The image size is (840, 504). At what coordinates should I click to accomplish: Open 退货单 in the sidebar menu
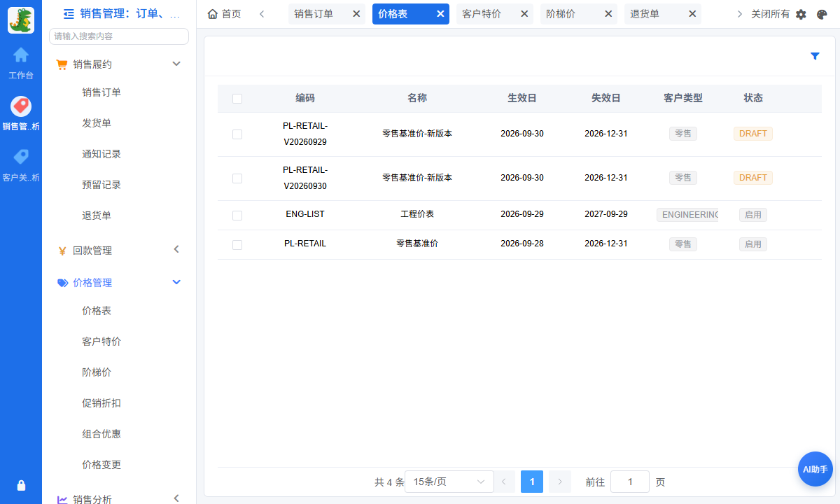point(97,216)
